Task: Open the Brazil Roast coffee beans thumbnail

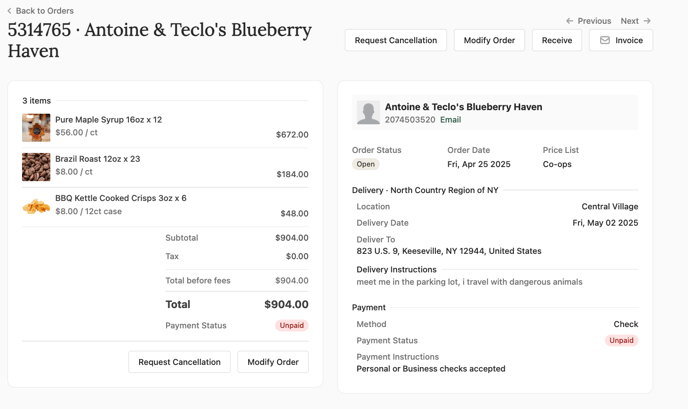Action: coord(36,167)
